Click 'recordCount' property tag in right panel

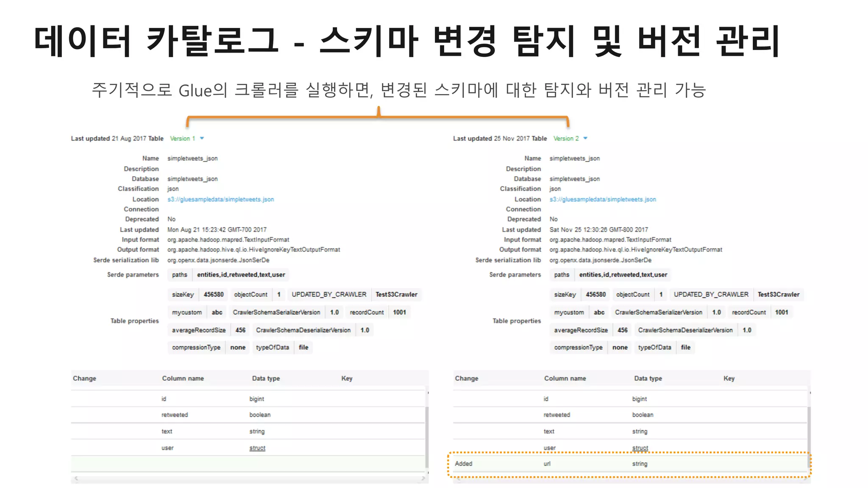point(749,312)
